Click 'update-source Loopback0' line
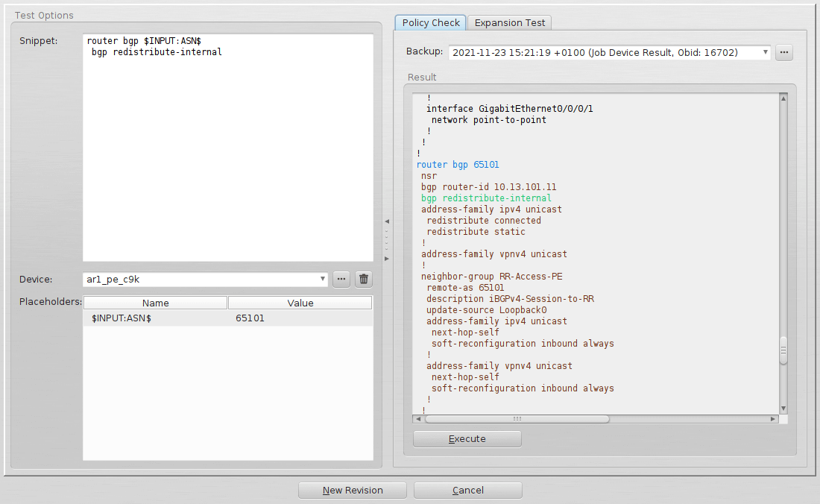 pyautogui.click(x=486, y=310)
